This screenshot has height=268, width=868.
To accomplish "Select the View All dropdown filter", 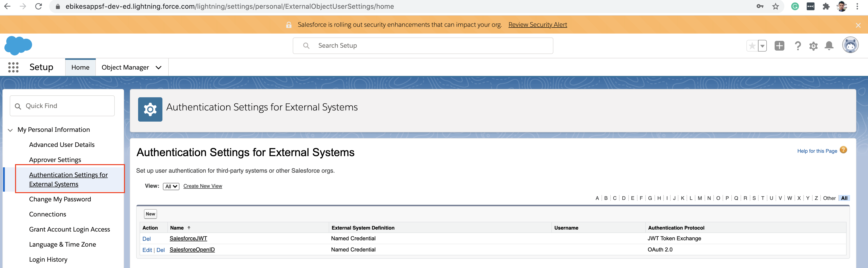I will (x=170, y=186).
